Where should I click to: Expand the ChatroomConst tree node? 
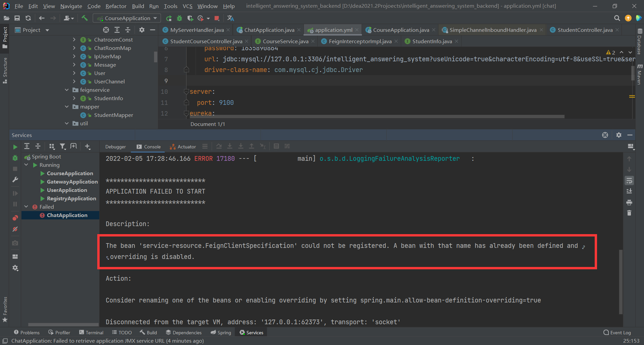tap(74, 40)
